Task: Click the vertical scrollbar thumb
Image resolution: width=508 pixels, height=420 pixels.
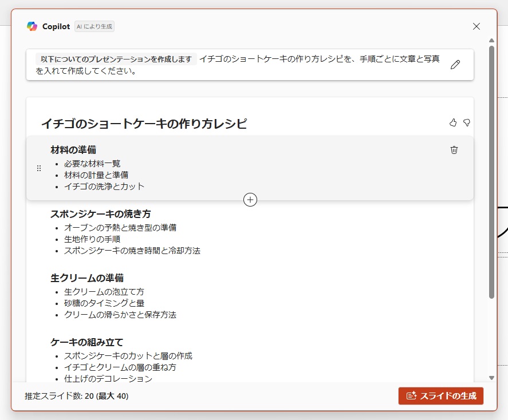Action: [x=491, y=172]
